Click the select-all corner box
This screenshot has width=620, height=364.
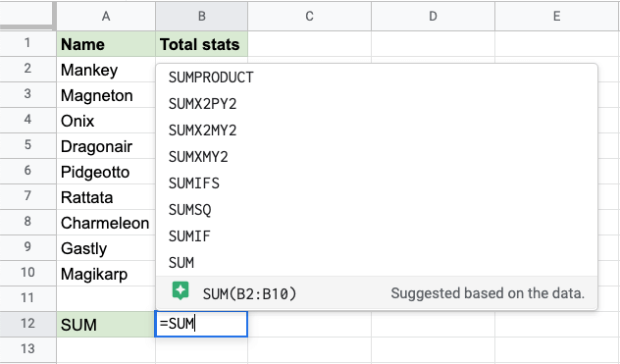click(x=26, y=15)
